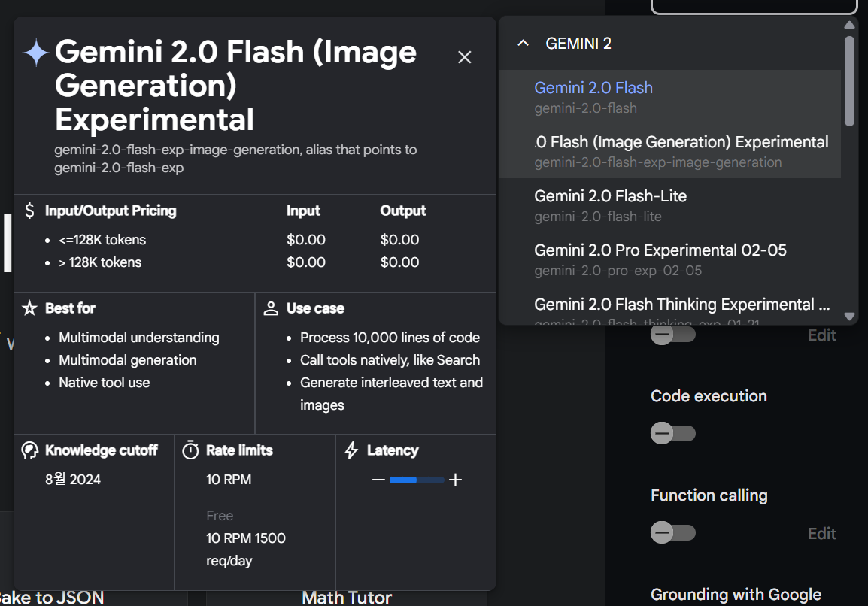This screenshot has height=606, width=868.
Task: Click the 'Multimodal understanding' bullet
Action: click(139, 337)
